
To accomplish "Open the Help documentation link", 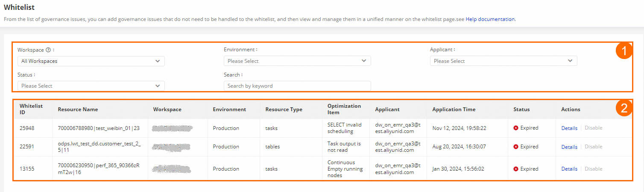I will [x=490, y=19].
